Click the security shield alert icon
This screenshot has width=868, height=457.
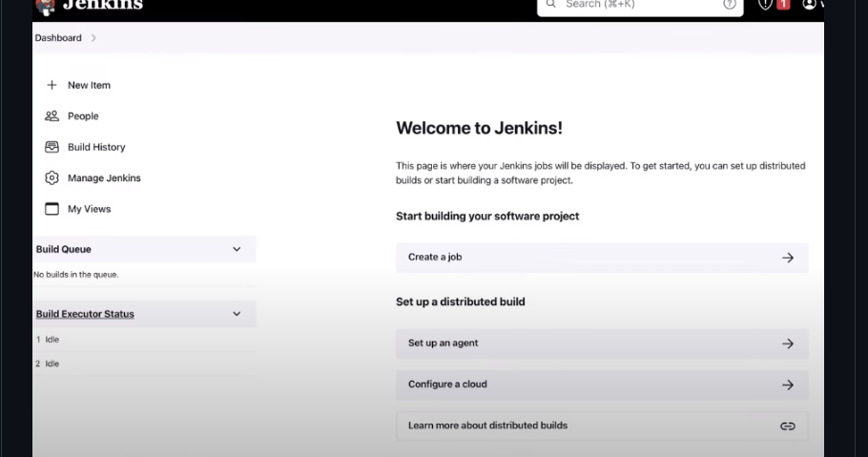pyautogui.click(x=765, y=5)
